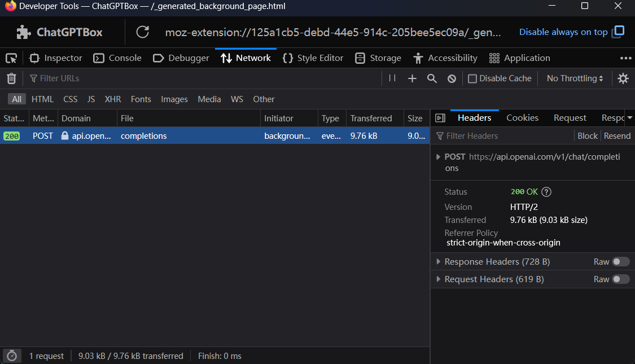The height and width of the screenshot is (364, 635).
Task: Toggle Raw view for Request Headers
Action: (x=619, y=279)
